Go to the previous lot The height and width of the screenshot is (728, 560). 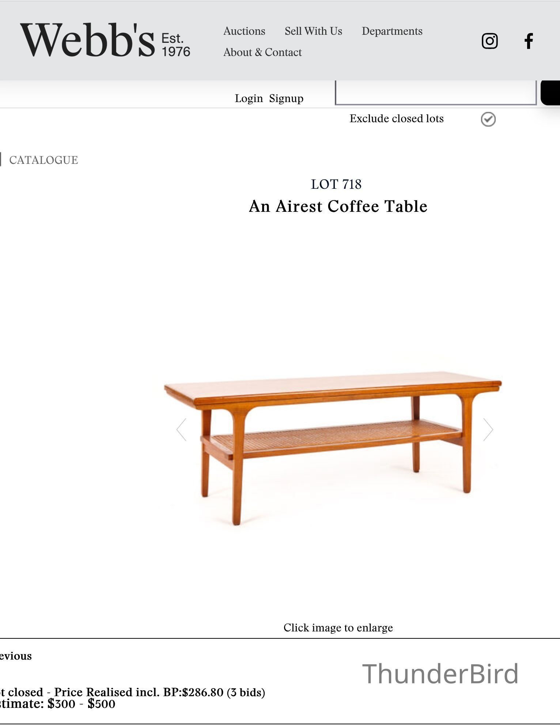point(16,656)
